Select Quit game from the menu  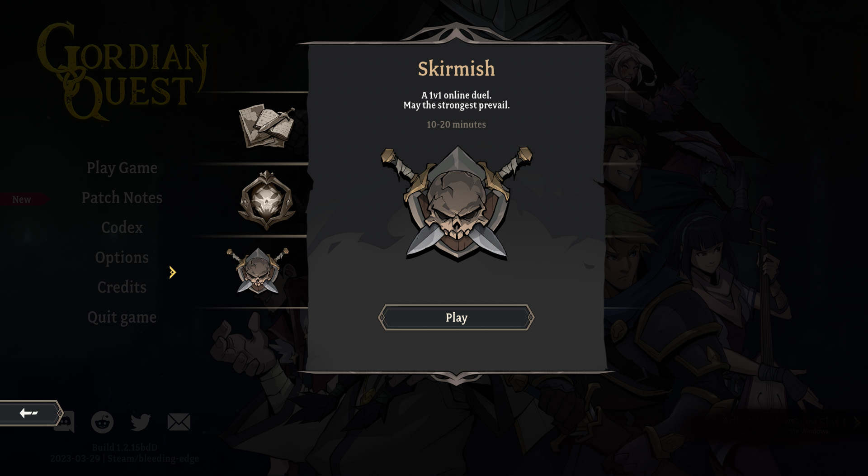[x=122, y=317]
